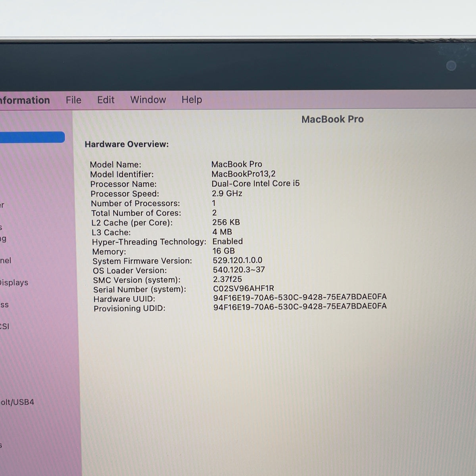Select the Model Name label
476x476 pixels.
[x=115, y=165]
